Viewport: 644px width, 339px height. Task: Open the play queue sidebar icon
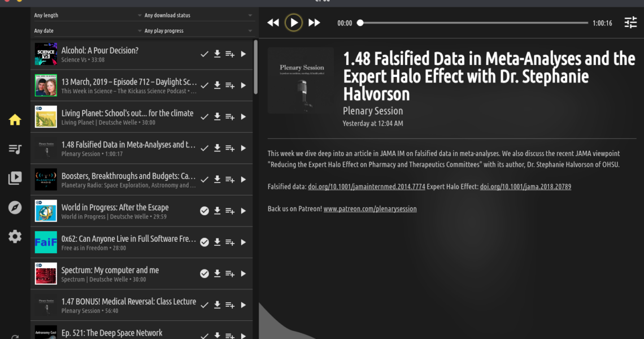pos(15,149)
